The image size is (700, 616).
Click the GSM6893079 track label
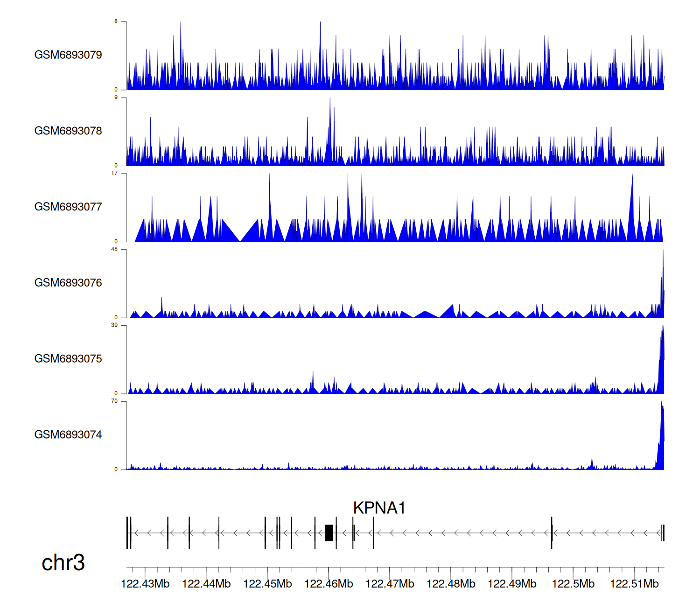[x=68, y=55]
